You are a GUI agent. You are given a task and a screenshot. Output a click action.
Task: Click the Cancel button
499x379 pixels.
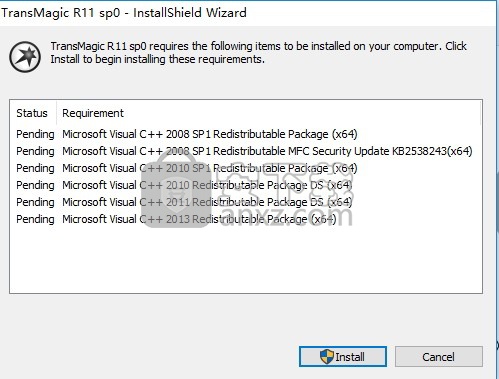(439, 356)
